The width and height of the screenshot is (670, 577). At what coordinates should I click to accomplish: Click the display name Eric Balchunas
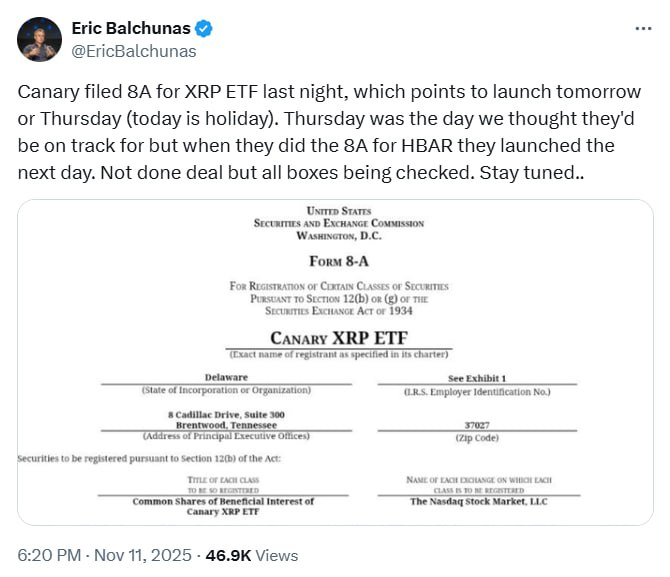tap(135, 28)
